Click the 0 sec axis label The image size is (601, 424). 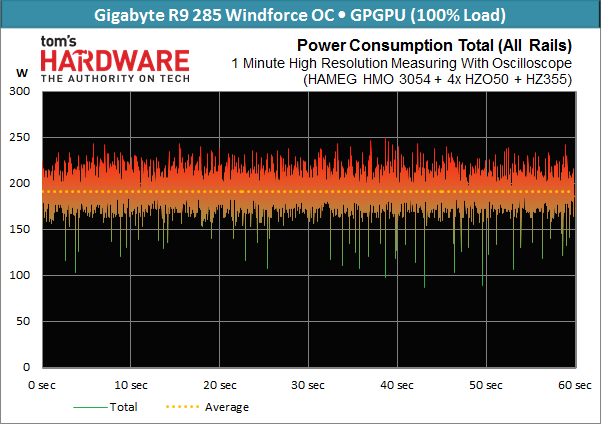[42, 385]
